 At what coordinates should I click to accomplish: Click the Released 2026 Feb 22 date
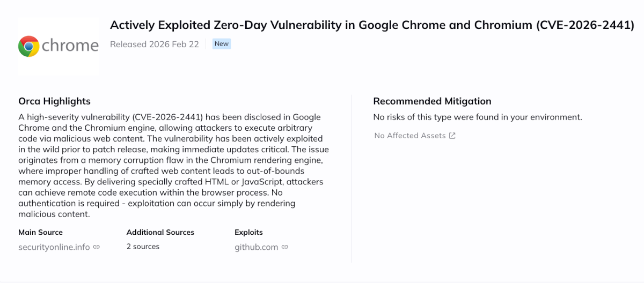[x=155, y=44]
